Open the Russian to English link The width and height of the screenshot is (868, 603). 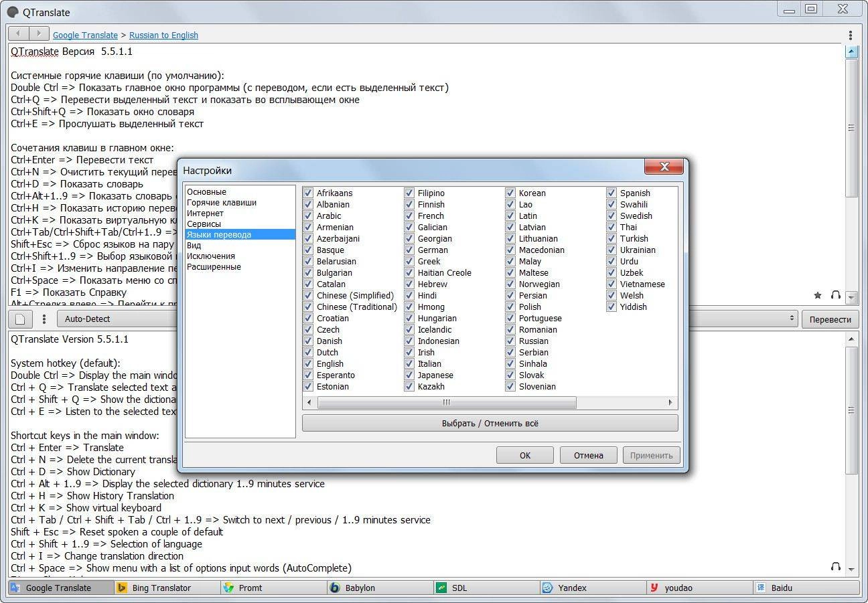coord(163,35)
